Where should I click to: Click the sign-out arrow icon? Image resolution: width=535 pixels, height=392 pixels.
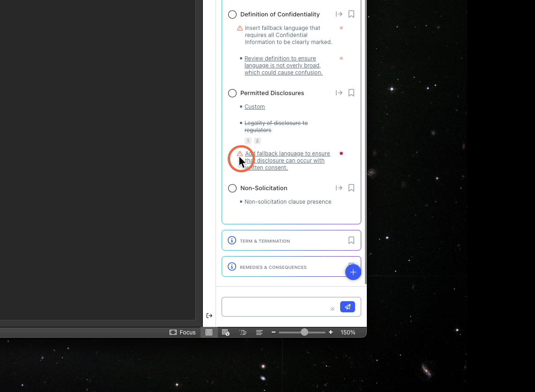click(x=209, y=316)
